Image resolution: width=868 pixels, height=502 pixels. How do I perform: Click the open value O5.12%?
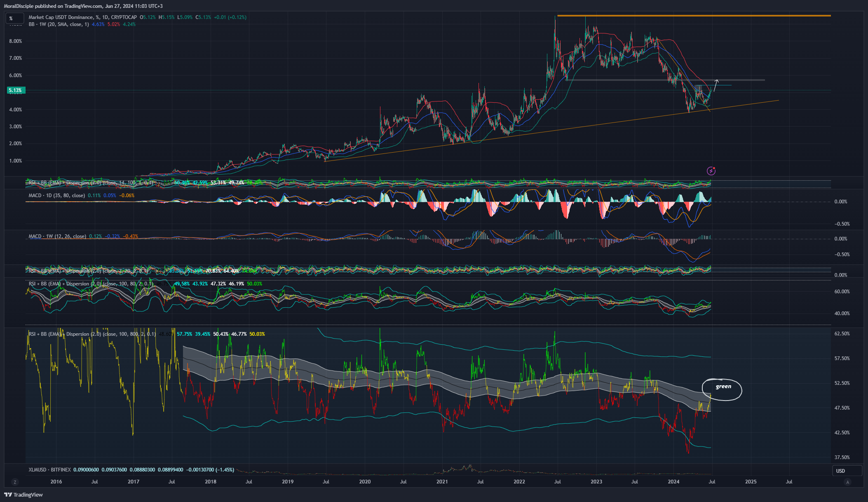(x=148, y=17)
